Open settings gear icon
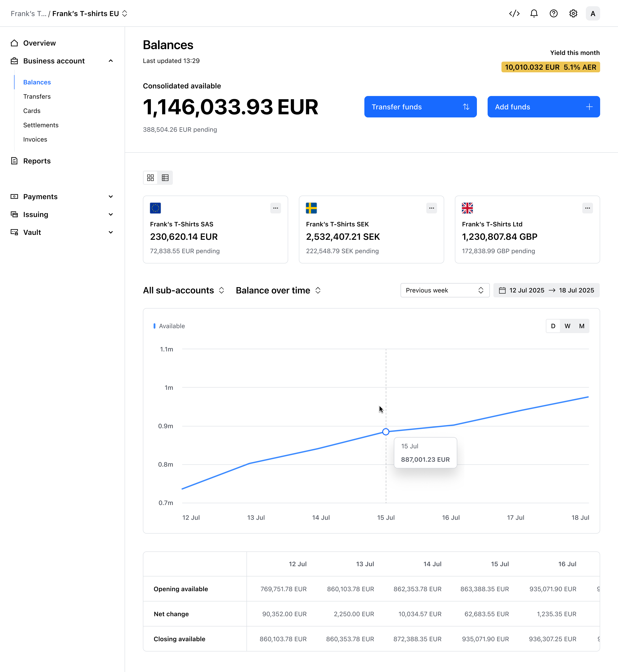 click(x=573, y=13)
